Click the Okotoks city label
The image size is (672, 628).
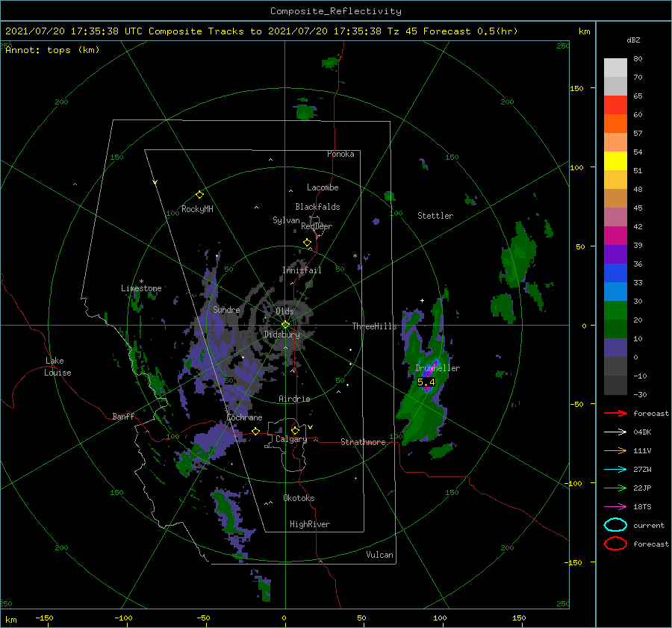pyautogui.click(x=299, y=497)
